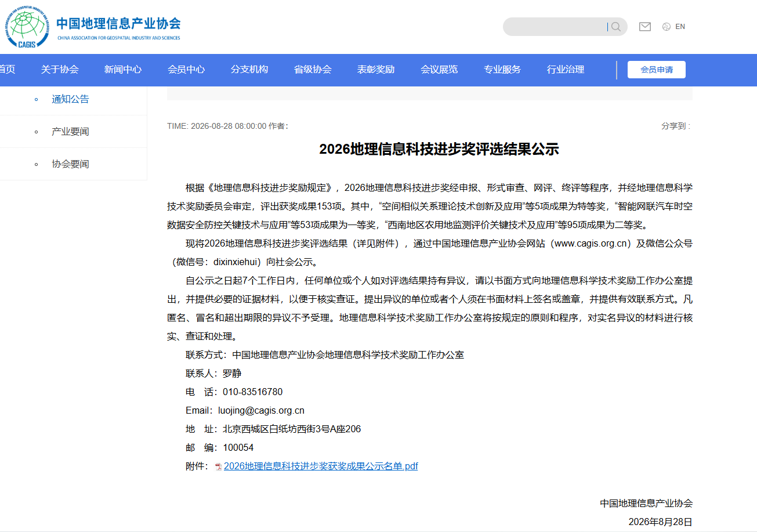Open the 表彰奖励 menu
Image resolution: width=757 pixels, height=532 pixels.
click(376, 70)
